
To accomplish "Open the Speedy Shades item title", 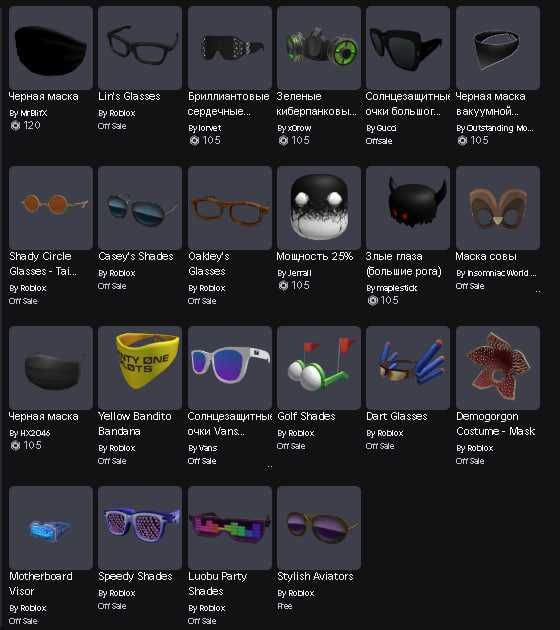I will [135, 576].
